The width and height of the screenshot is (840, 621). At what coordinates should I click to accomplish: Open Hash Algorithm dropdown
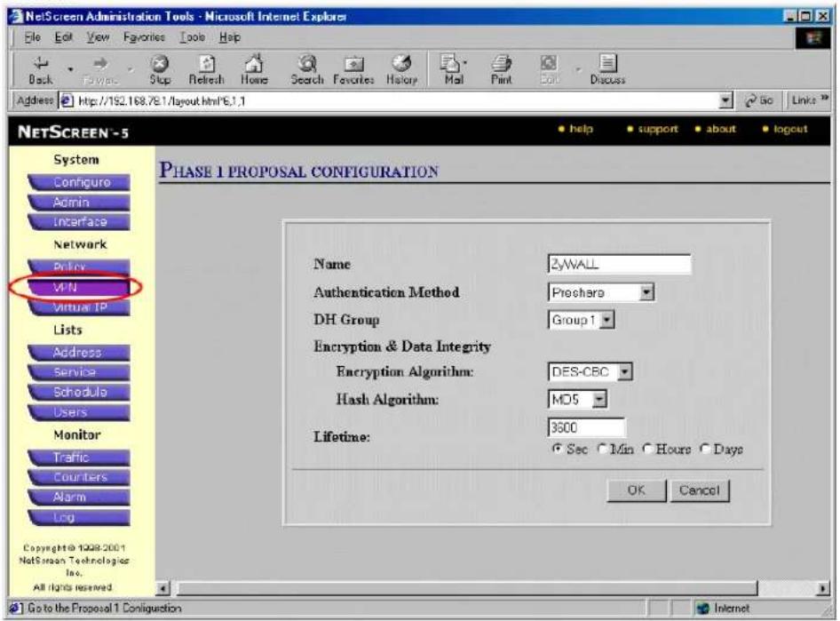(x=599, y=399)
